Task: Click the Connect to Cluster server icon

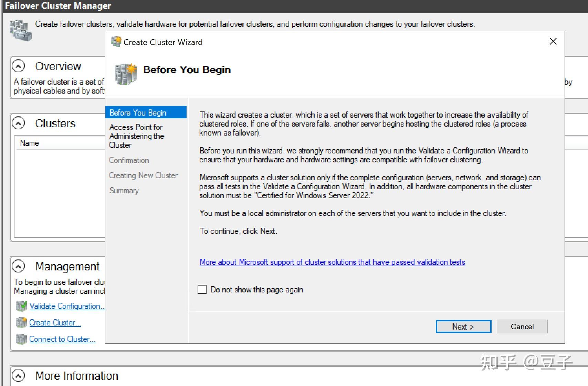Action: point(21,339)
